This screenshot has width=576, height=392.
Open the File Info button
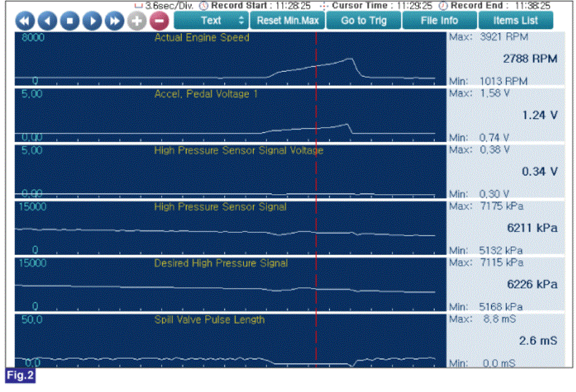coord(440,21)
